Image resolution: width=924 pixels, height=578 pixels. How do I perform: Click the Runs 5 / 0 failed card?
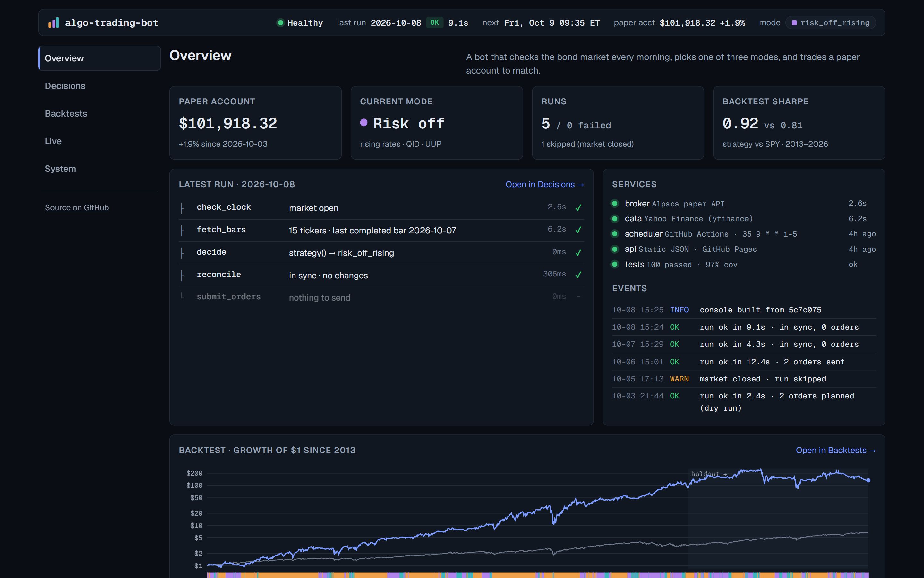point(618,123)
